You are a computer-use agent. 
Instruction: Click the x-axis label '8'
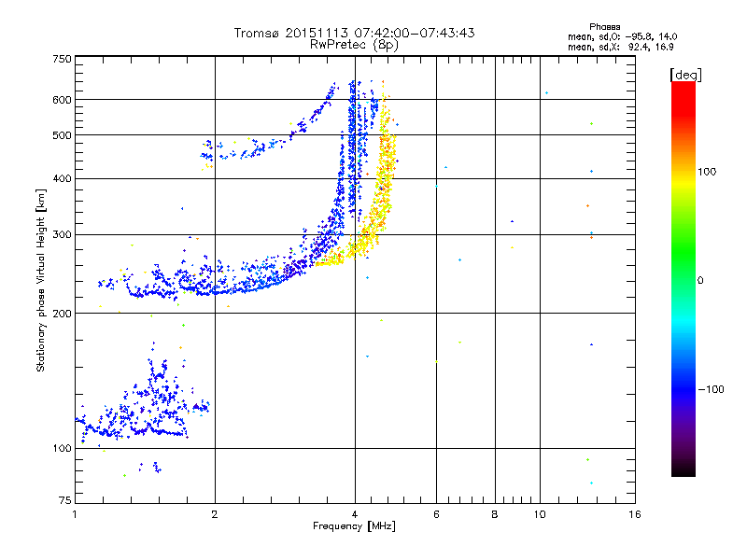495,514
